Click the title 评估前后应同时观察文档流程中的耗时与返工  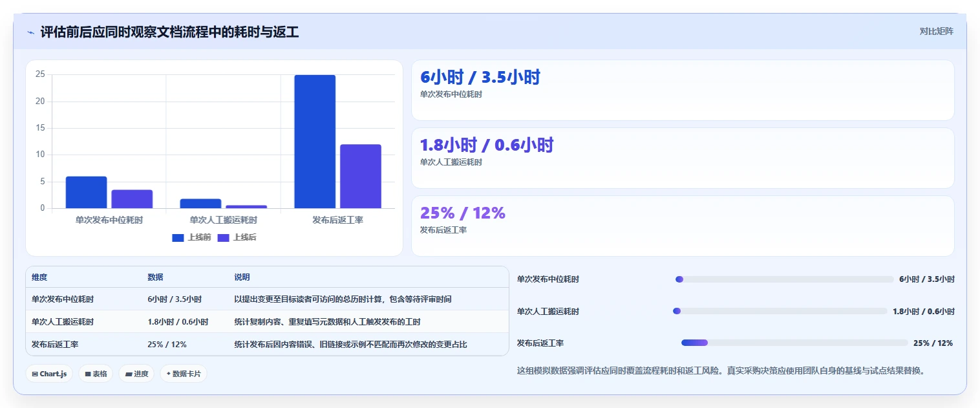coord(169,32)
